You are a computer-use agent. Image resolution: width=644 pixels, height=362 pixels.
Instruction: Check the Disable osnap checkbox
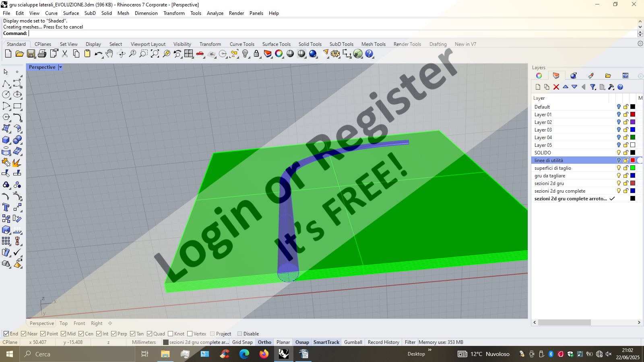pyautogui.click(x=240, y=334)
